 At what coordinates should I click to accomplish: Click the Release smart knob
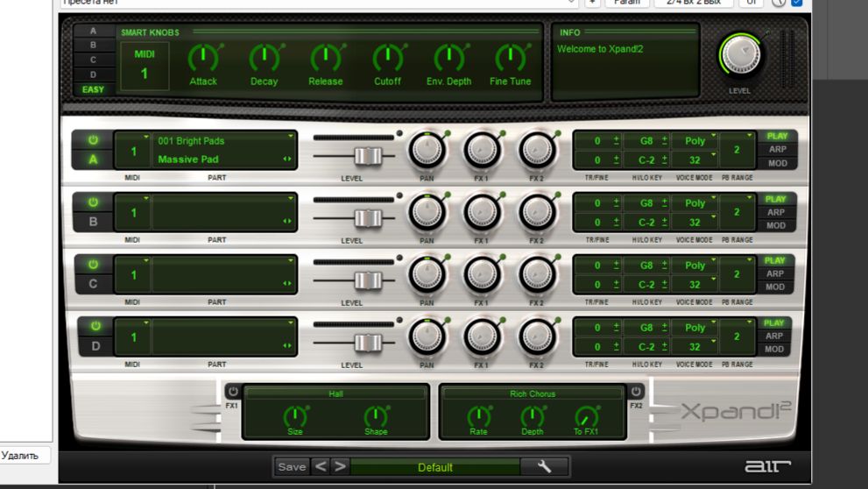(326, 58)
